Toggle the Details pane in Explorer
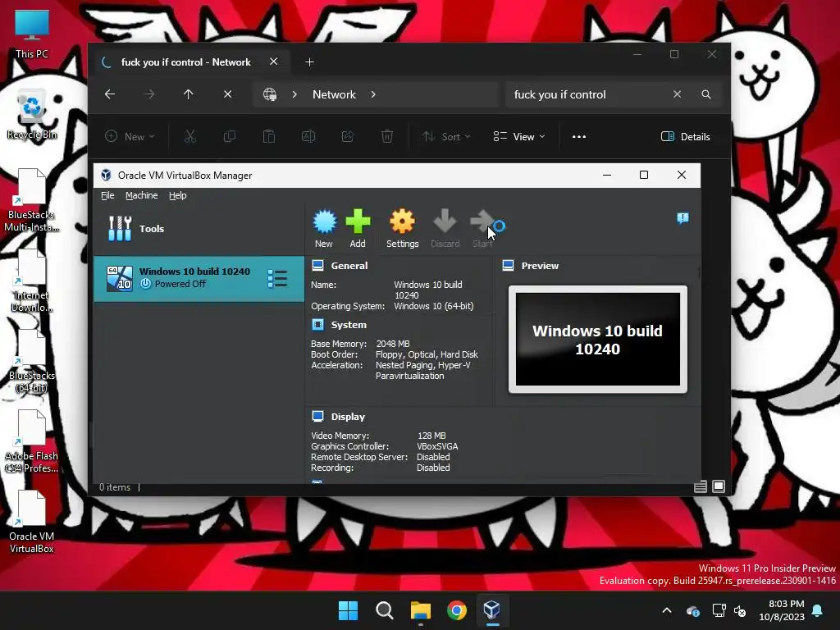This screenshot has height=630, width=840. (686, 137)
